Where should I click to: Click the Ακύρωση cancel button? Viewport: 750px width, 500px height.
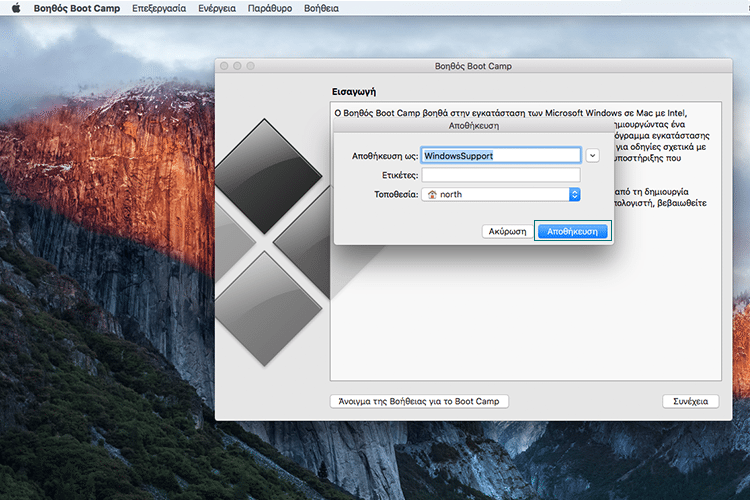click(507, 232)
